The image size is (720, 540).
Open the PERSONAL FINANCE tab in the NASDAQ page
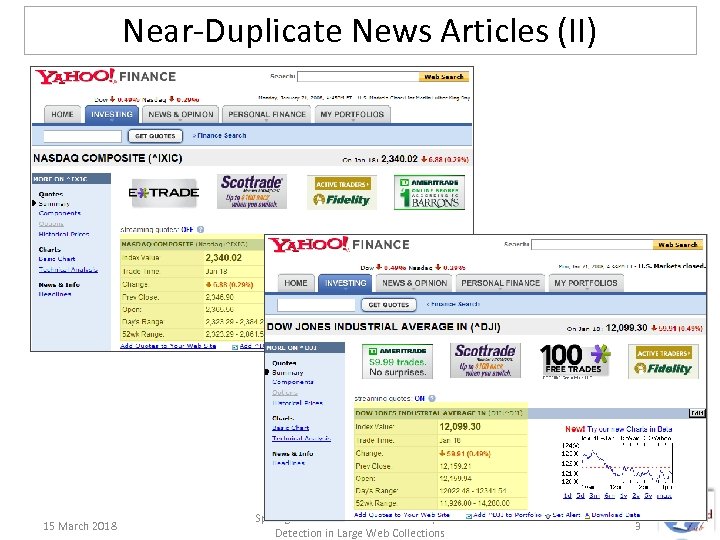point(267,114)
